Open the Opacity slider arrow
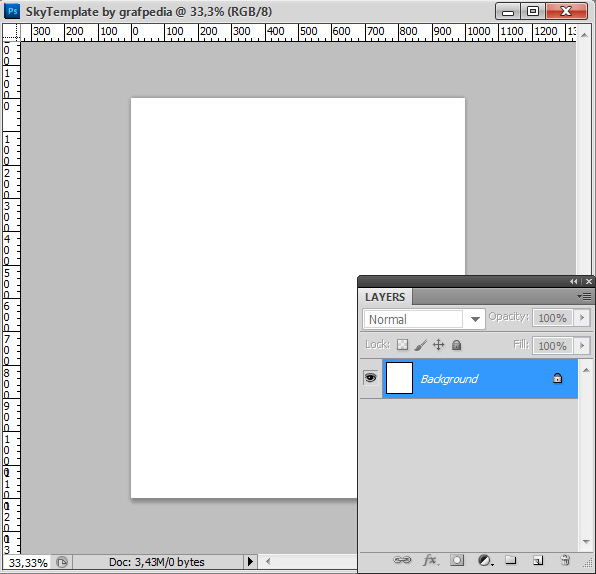Image resolution: width=596 pixels, height=574 pixels. pos(582,317)
